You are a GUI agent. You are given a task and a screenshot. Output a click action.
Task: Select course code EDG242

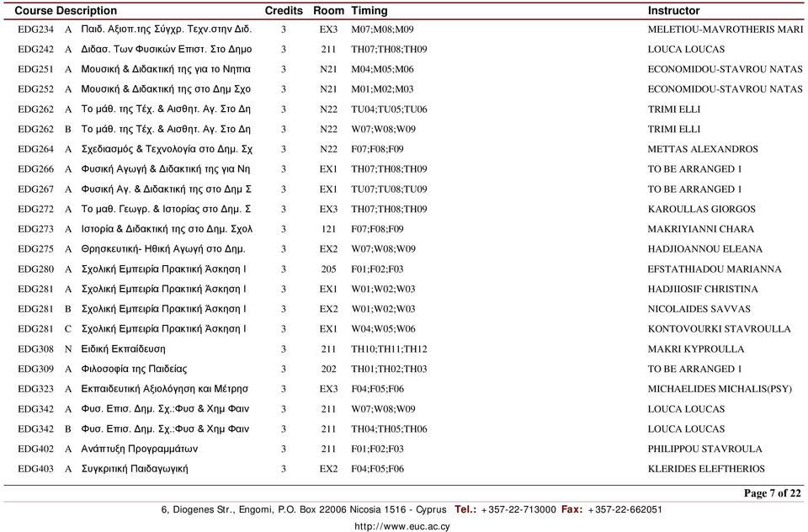click(x=35, y=50)
